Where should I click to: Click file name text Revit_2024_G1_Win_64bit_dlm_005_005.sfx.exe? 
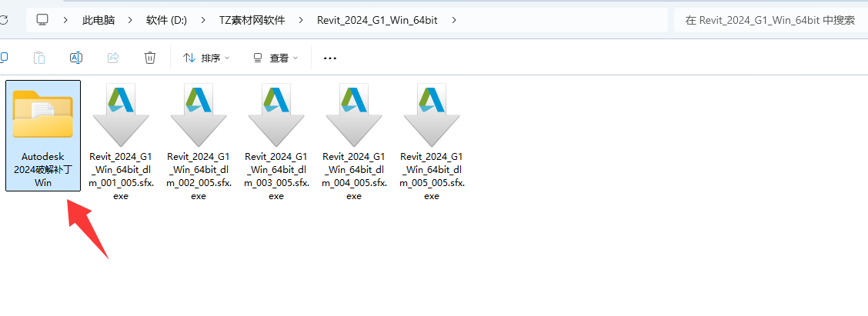431,176
